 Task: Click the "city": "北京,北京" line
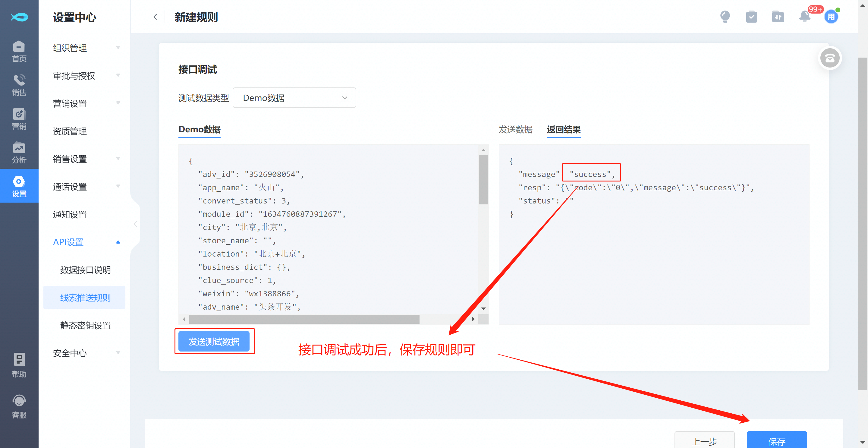[x=242, y=227]
